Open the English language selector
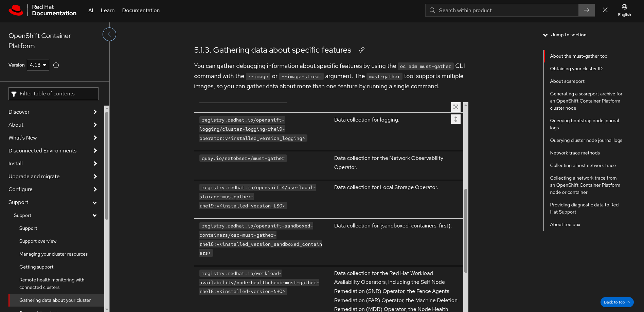The height and width of the screenshot is (312, 644). [624, 10]
